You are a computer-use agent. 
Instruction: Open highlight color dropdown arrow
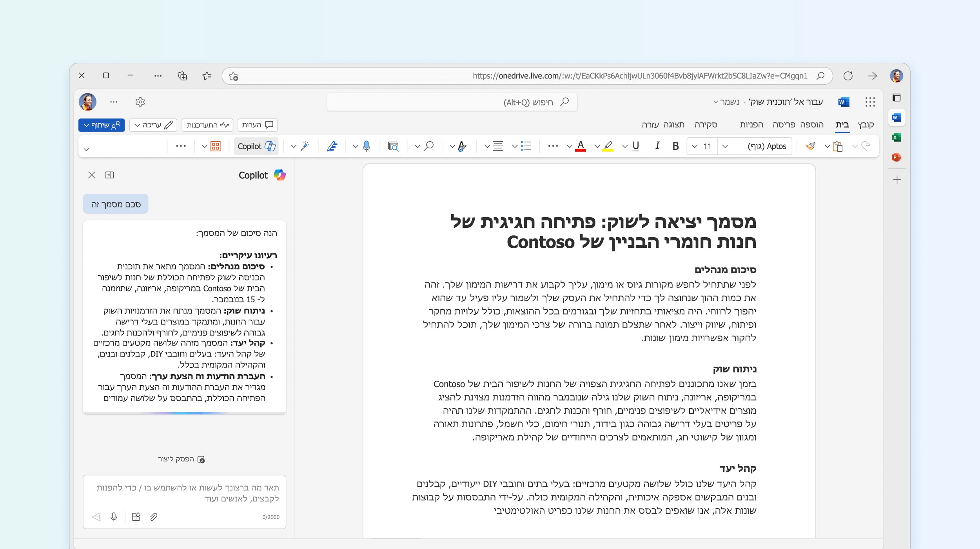coord(597,147)
